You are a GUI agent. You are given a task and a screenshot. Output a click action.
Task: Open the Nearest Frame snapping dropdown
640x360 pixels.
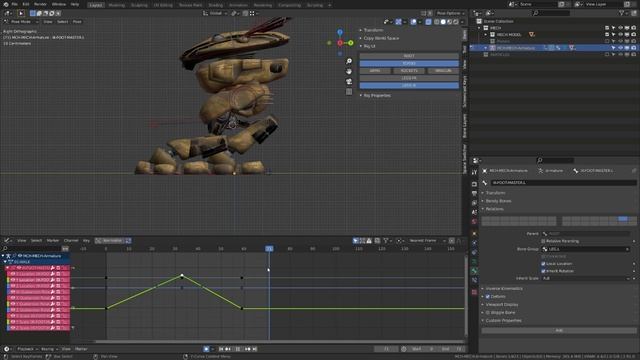point(427,241)
